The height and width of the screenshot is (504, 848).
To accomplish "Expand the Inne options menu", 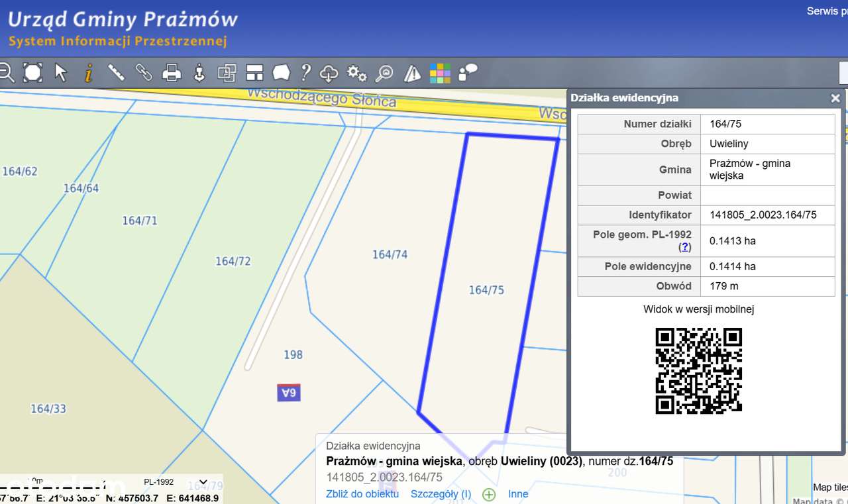I will pos(517,494).
